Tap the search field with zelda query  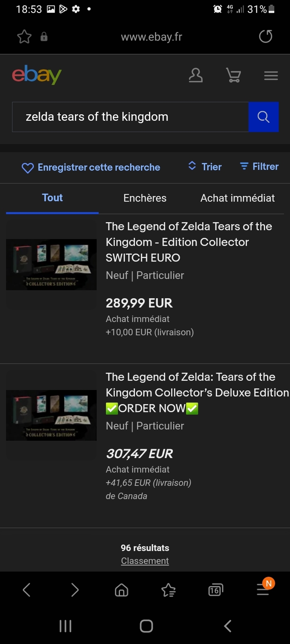(x=130, y=117)
